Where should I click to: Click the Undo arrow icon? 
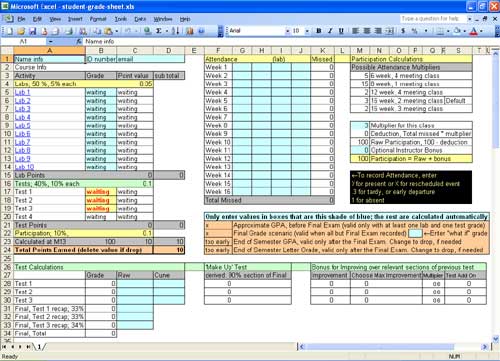click(128, 31)
